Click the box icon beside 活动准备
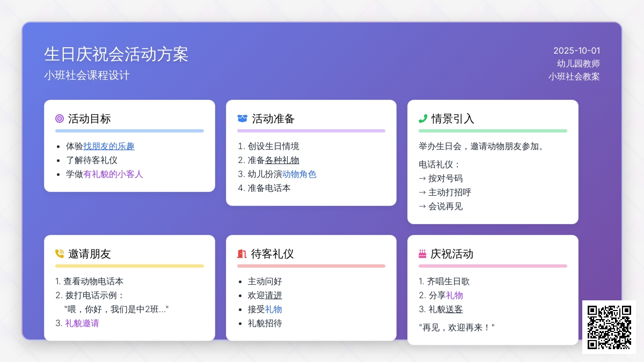Screen dimensions: 644x362 (x=242, y=119)
